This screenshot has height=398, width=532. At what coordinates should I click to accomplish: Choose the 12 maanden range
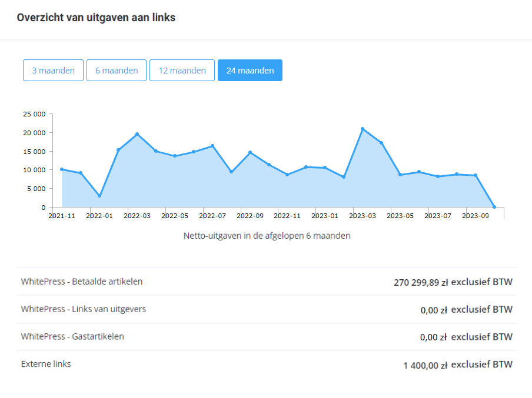coord(182,71)
